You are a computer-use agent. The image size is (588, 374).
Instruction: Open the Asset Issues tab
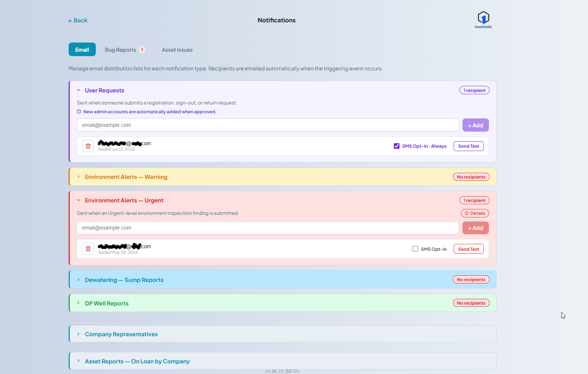tap(177, 50)
